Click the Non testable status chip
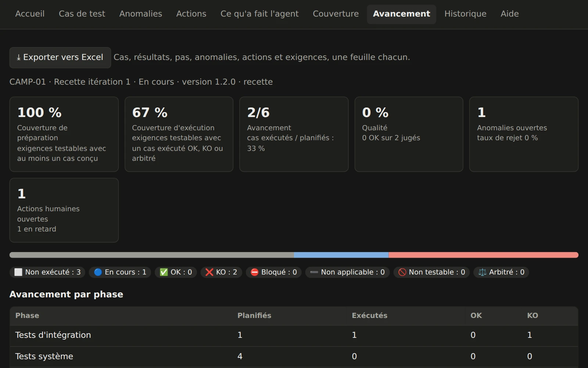Viewport: 588px width, 368px height. click(x=431, y=272)
